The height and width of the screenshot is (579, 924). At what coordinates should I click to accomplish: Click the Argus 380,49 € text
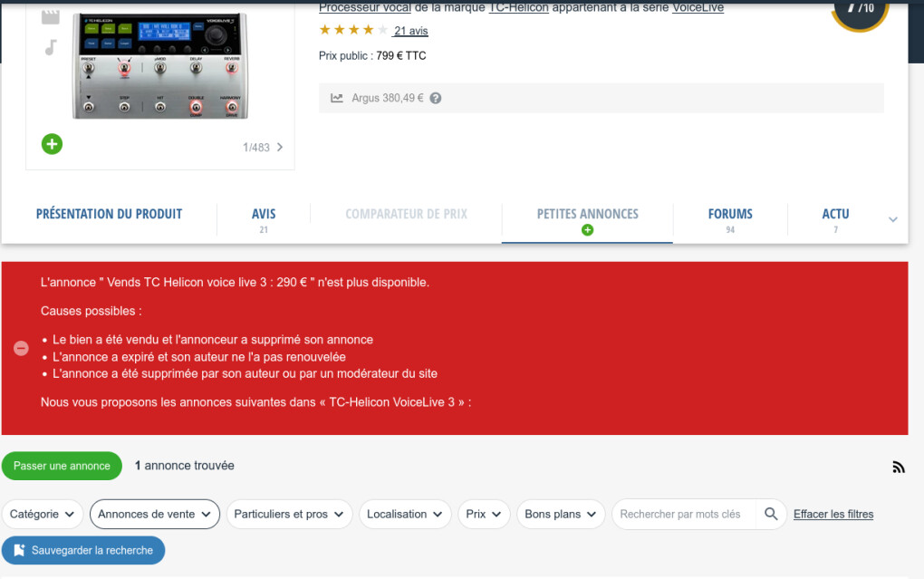pyautogui.click(x=387, y=98)
